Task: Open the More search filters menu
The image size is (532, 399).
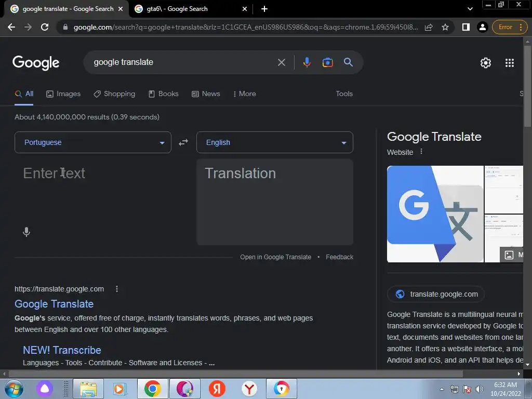Action: (x=245, y=94)
